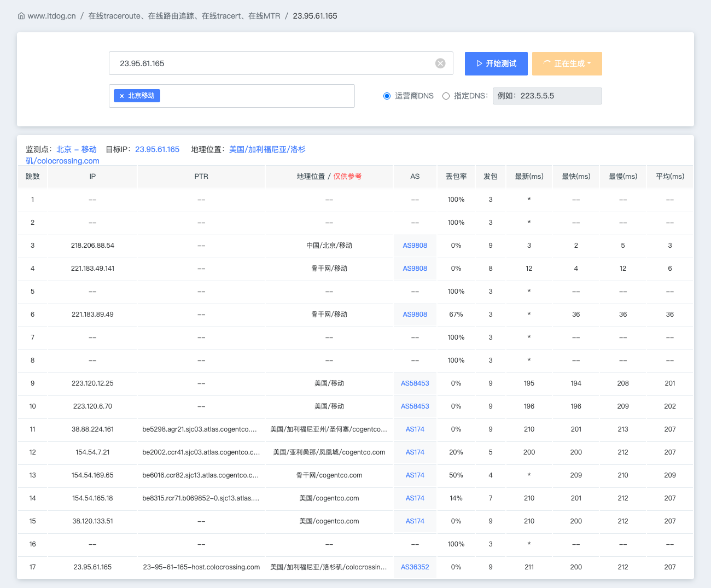Open the monitoring node selector box

[x=232, y=96]
